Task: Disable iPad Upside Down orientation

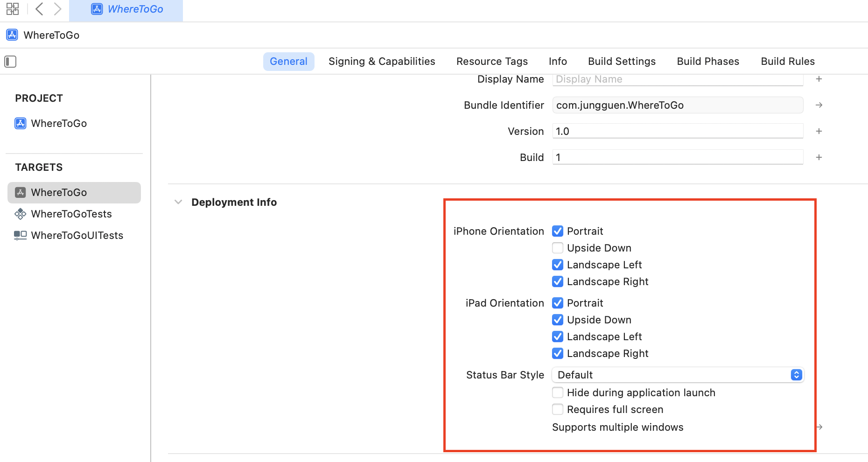Action: pyautogui.click(x=557, y=320)
